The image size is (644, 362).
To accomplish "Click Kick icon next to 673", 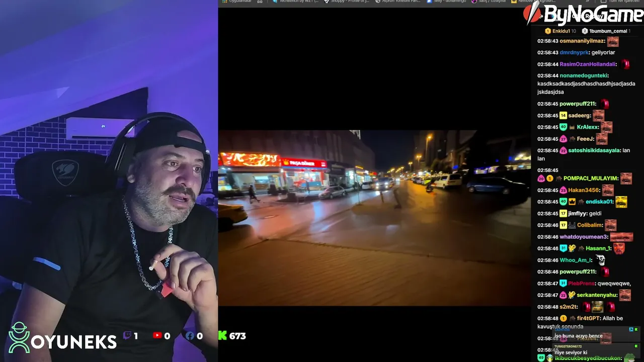I will point(222,335).
